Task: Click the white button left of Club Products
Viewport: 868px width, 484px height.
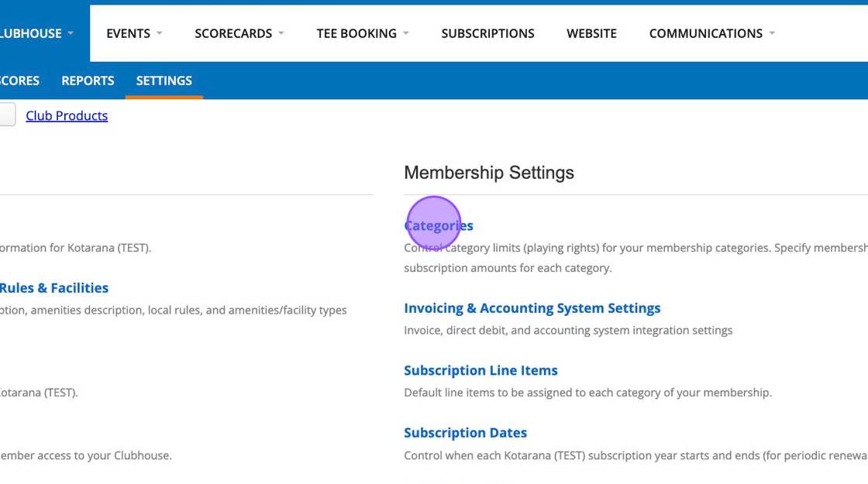Action: [6, 115]
